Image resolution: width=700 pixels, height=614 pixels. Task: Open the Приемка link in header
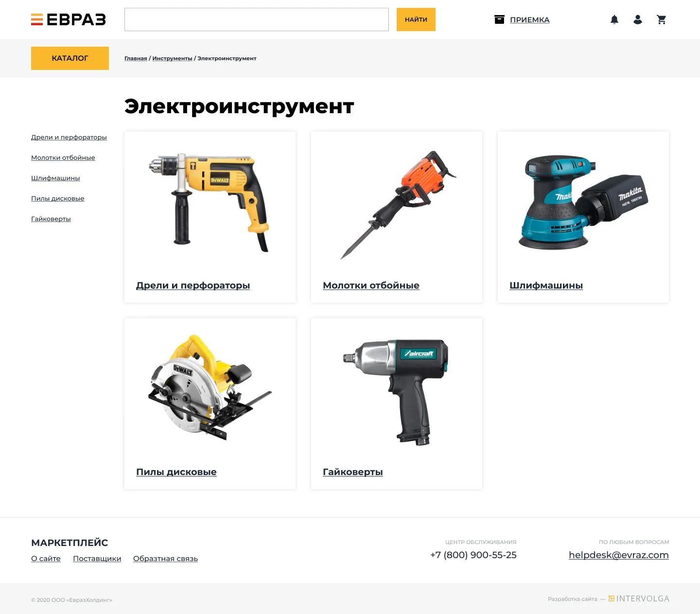click(529, 20)
